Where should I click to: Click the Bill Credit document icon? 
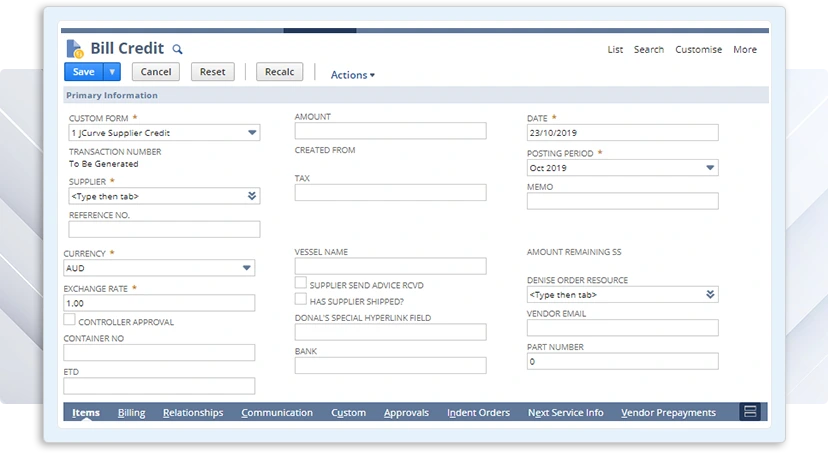pyautogui.click(x=75, y=49)
